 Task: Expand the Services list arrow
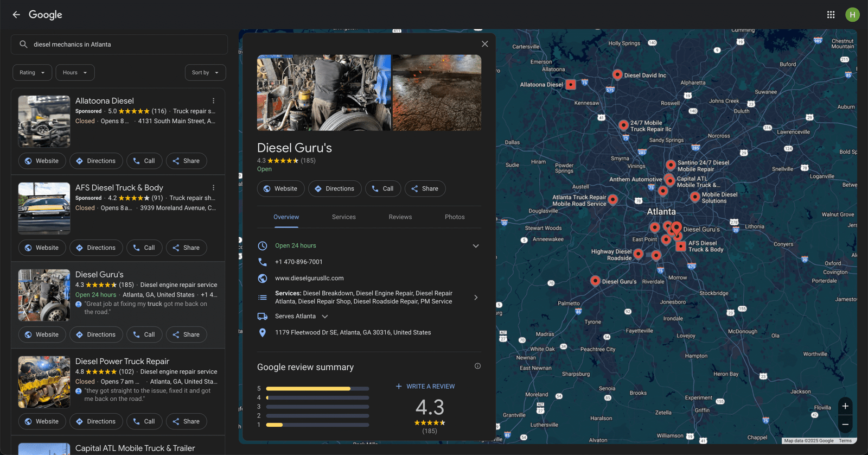pyautogui.click(x=476, y=298)
